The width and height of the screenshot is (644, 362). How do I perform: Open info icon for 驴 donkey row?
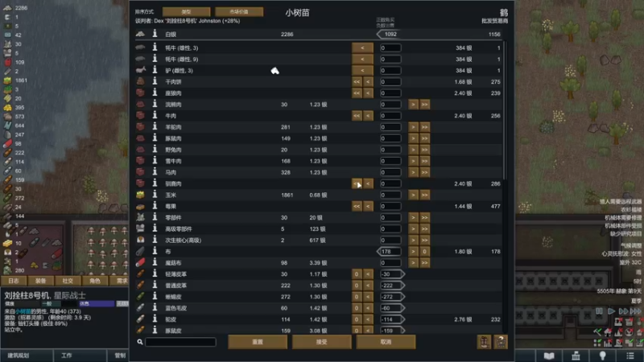[x=155, y=70]
